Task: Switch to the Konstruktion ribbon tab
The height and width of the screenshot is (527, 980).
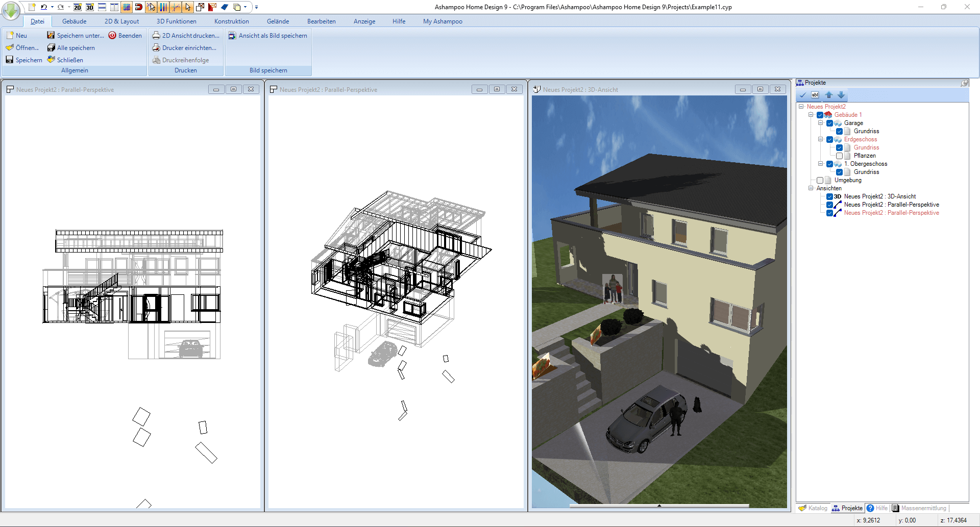Action: tap(231, 21)
